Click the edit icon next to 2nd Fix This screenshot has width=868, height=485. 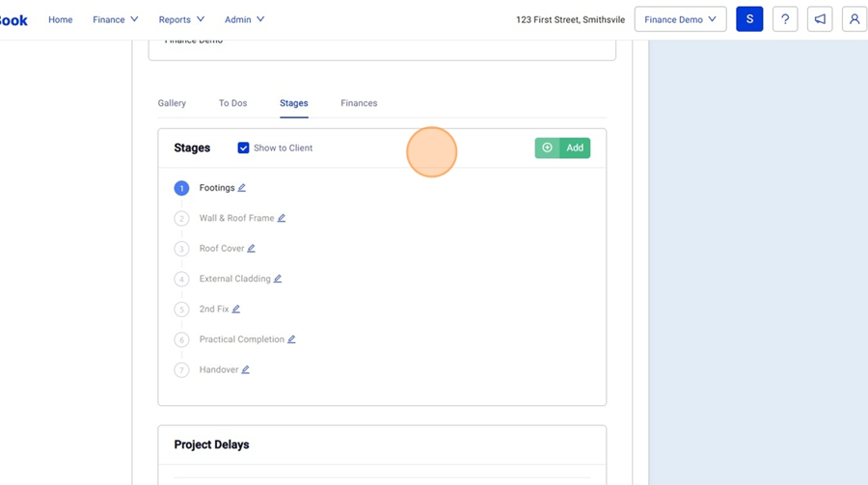tap(236, 310)
